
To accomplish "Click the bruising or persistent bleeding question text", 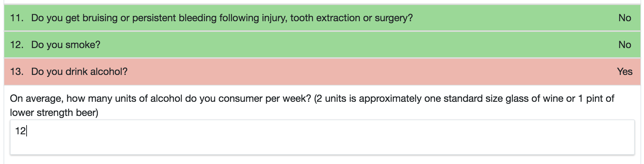I will [x=222, y=18].
